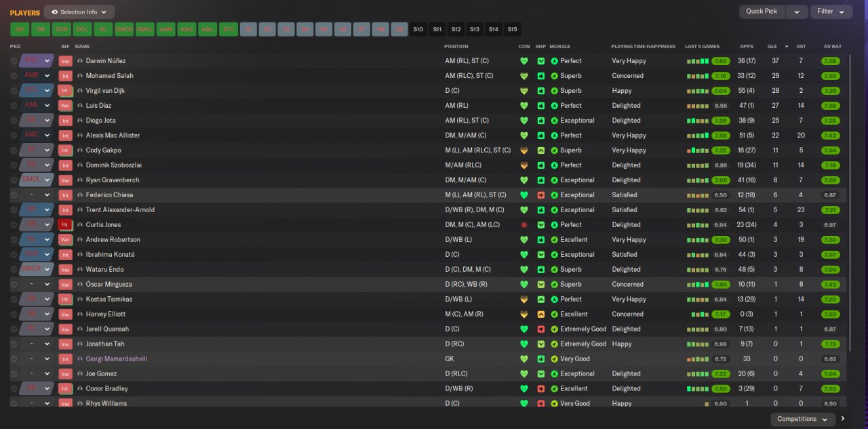Click the arrow next to Competitions
This screenshot has width=868, height=429.
(x=844, y=419)
